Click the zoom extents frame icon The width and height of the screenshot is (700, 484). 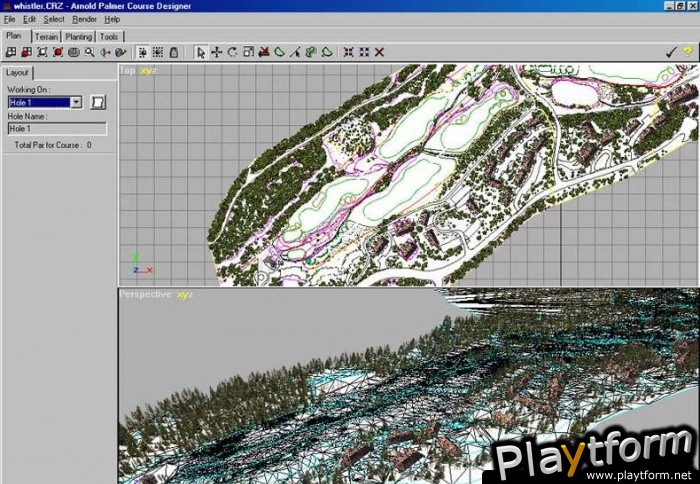tap(42, 52)
